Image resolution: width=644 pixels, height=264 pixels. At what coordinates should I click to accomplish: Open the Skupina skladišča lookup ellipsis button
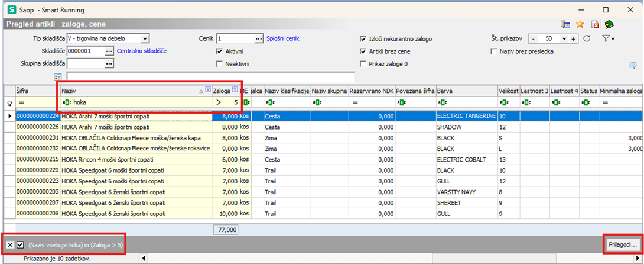click(x=109, y=64)
